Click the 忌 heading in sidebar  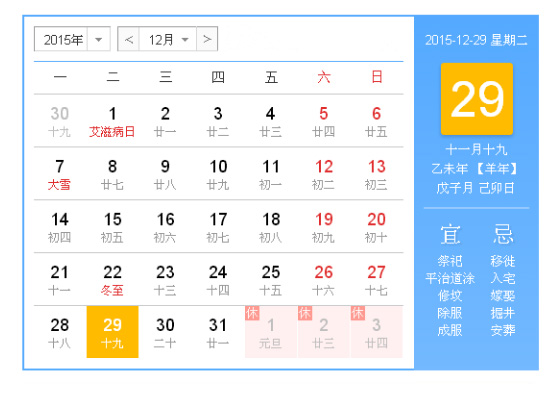coord(503,234)
